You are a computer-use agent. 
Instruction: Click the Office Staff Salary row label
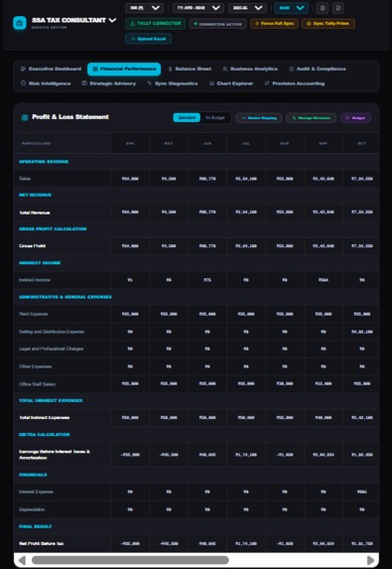tap(38, 384)
